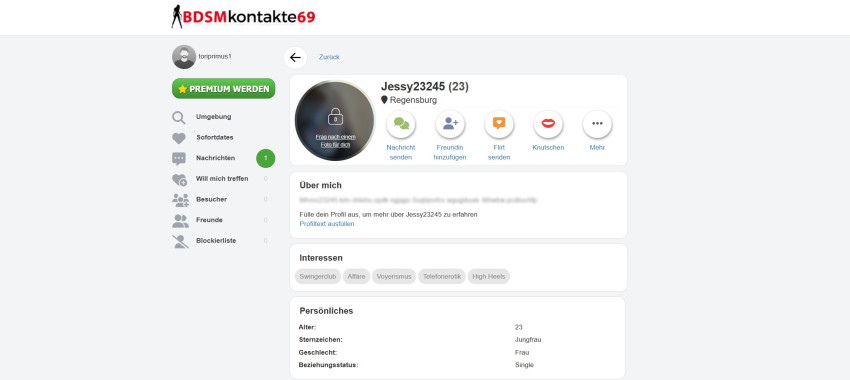This screenshot has width=850, height=380.
Task: Click the Will mich treffen hearts icon
Action: [x=179, y=179]
